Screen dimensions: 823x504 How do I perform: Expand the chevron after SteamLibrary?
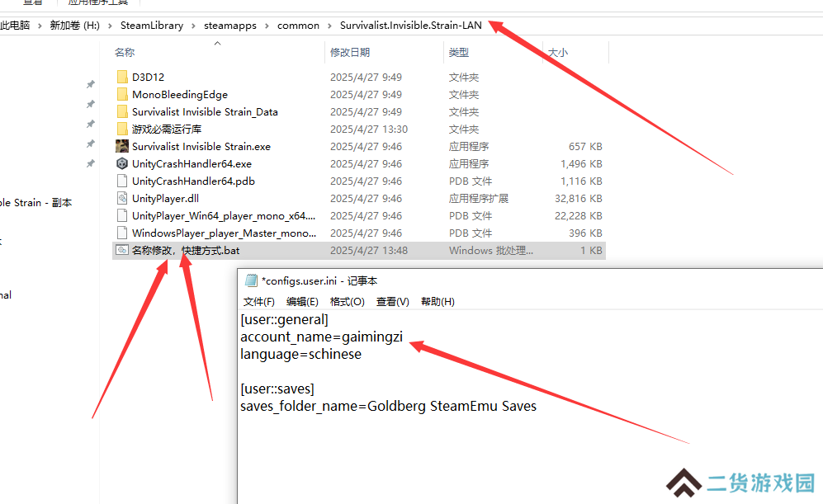194,26
